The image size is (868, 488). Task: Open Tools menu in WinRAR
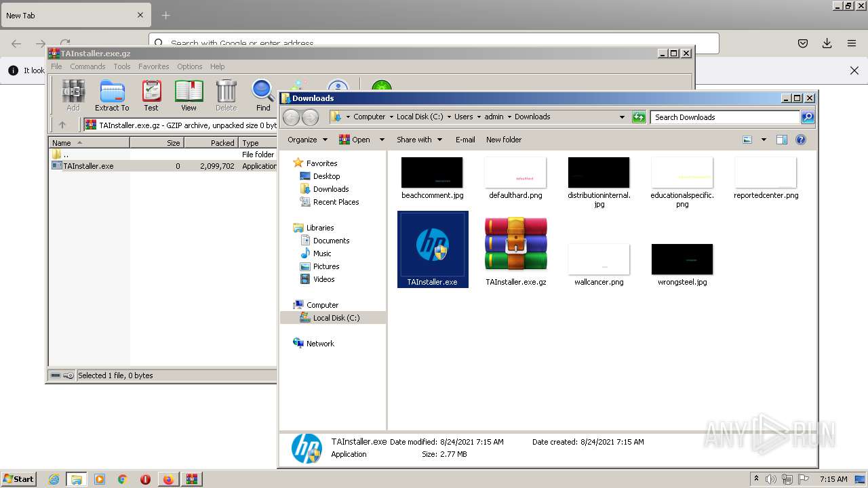coord(122,66)
